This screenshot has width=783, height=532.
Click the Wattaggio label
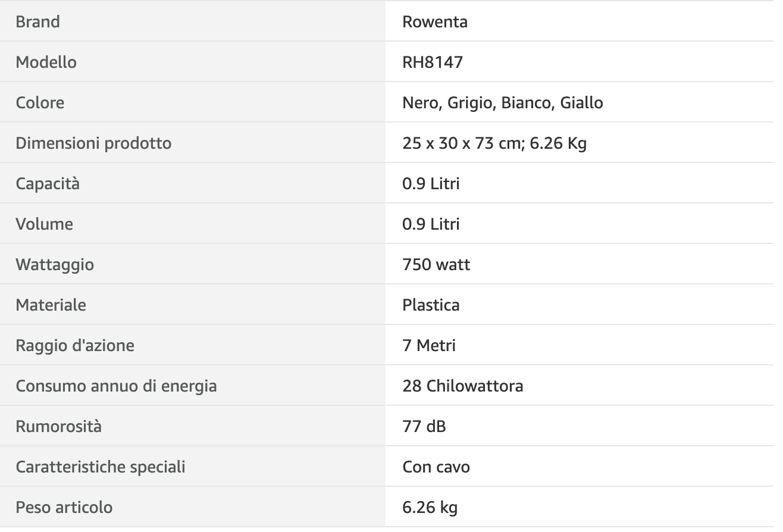click(x=55, y=264)
